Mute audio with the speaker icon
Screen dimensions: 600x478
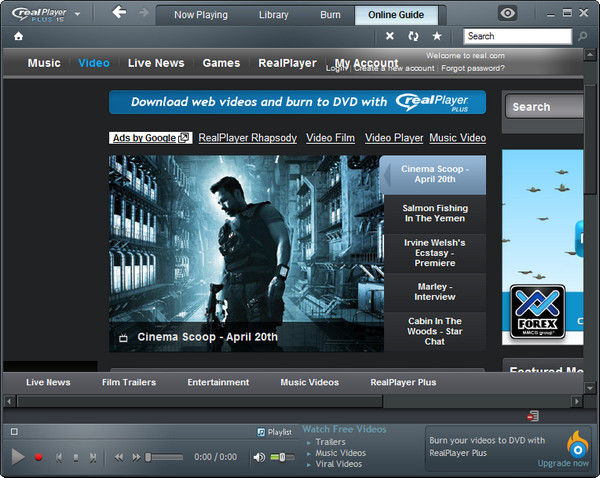coord(259,457)
